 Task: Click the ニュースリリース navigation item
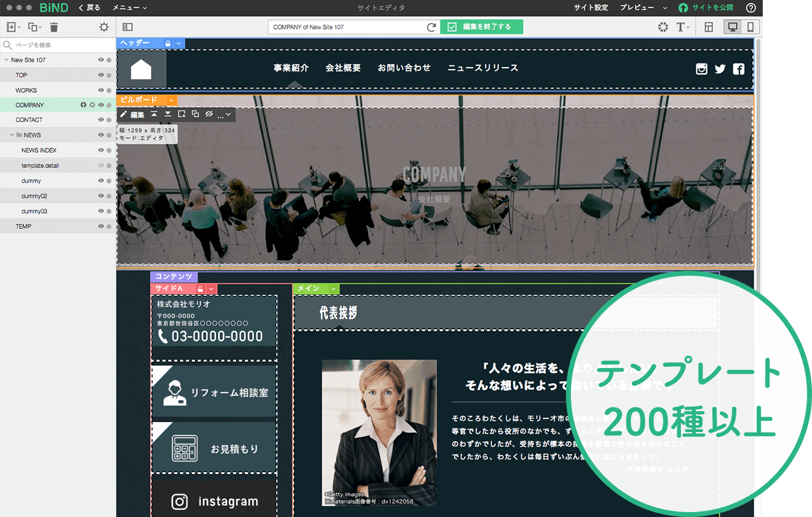[x=483, y=68]
